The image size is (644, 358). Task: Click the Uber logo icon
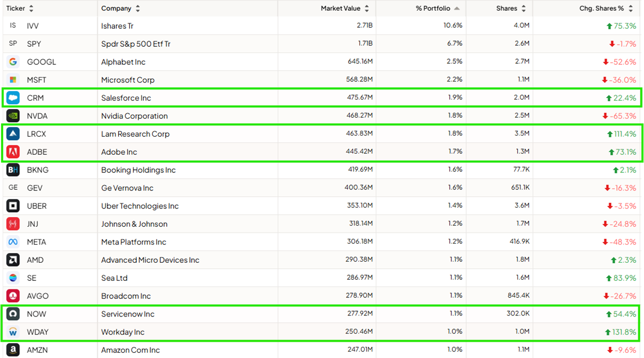pyautogui.click(x=13, y=206)
